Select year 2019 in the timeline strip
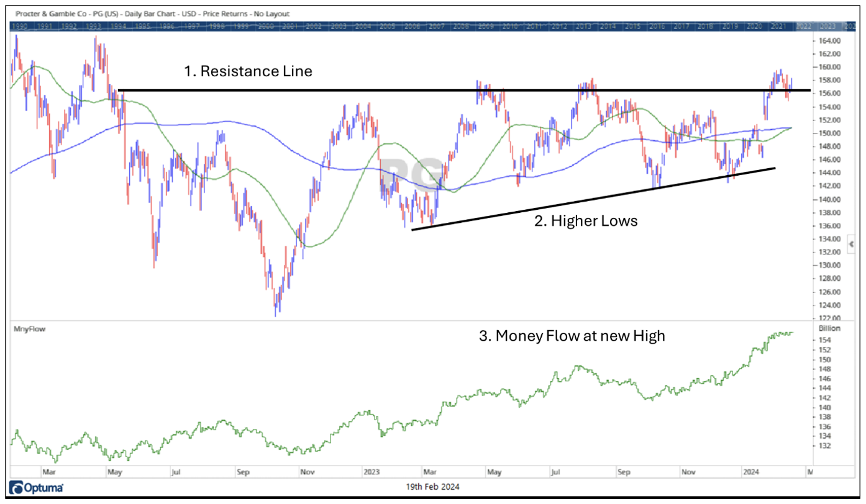The height and width of the screenshot is (504, 866). [729, 27]
